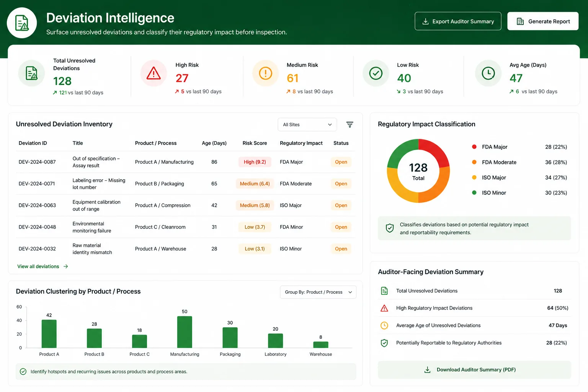Click the Low Risk checkmark circle icon
The height and width of the screenshot is (392, 588).
click(376, 73)
